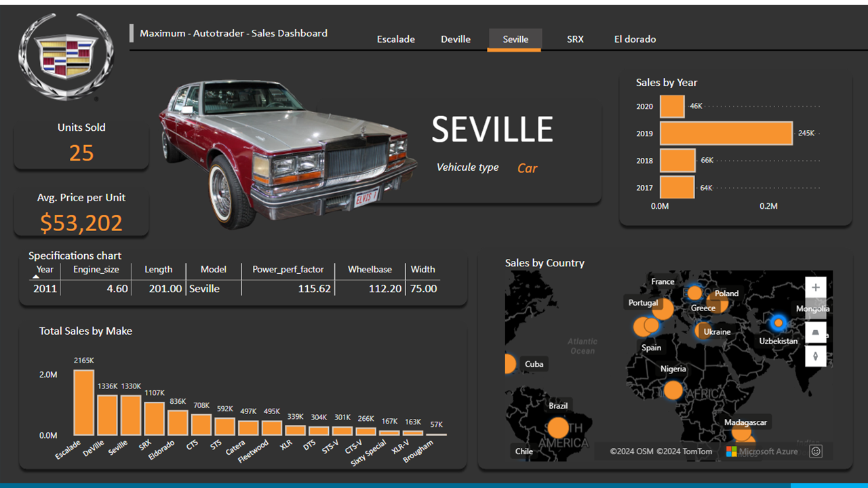Select the Uzbekistan bubble on the map
This screenshot has height=488, width=868.
(x=778, y=323)
